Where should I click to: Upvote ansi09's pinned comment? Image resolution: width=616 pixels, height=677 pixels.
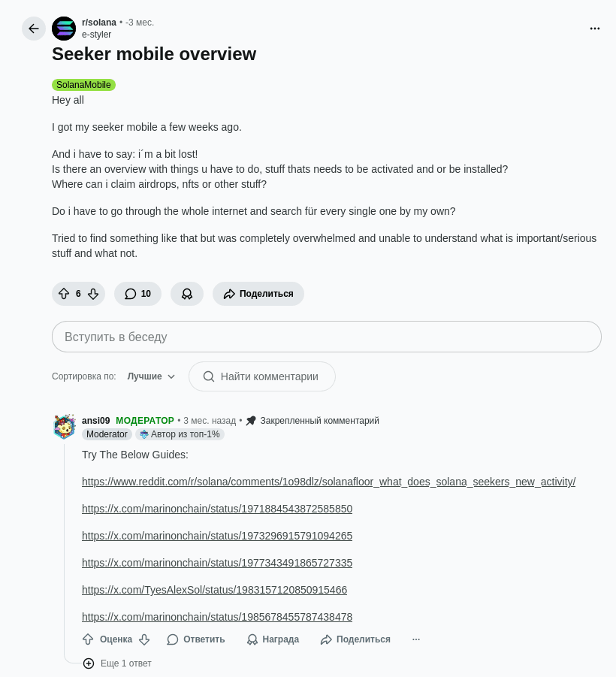(x=88, y=639)
